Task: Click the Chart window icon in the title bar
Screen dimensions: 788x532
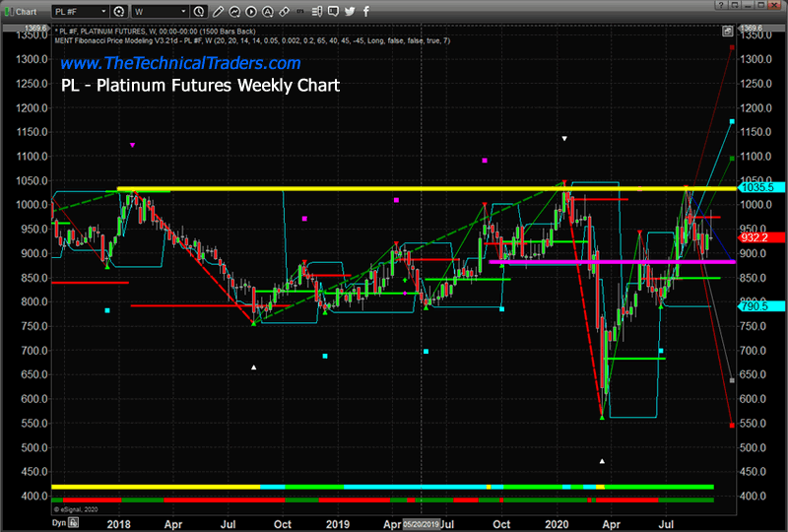Action: click(10, 12)
